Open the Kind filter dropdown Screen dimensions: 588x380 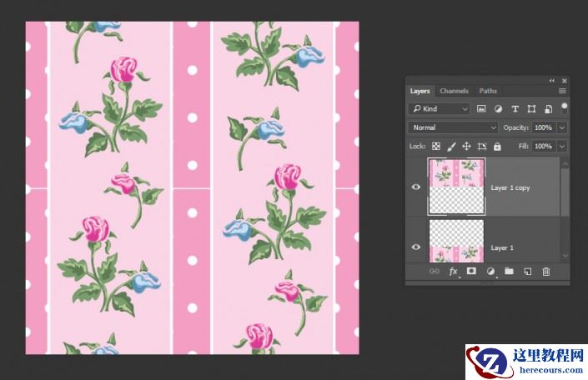point(439,108)
